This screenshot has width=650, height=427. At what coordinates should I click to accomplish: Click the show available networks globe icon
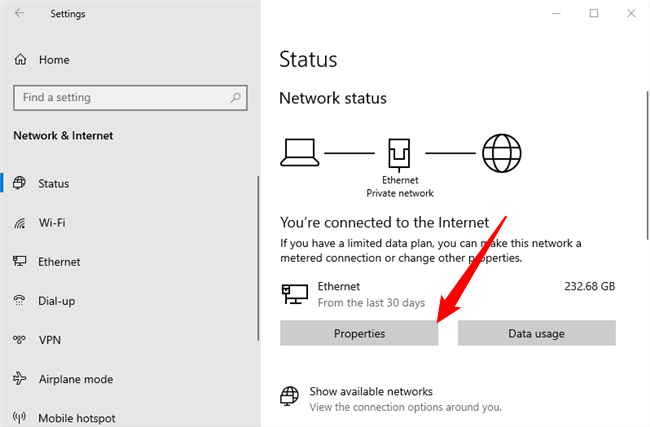coord(289,395)
